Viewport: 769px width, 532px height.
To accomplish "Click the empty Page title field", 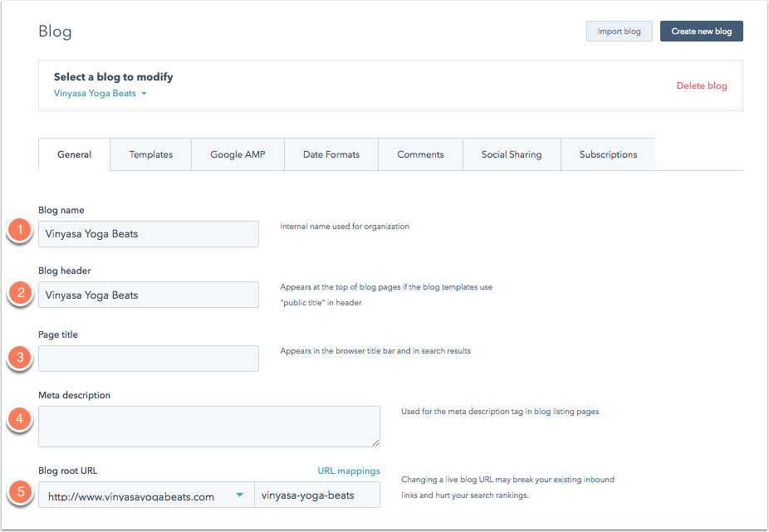I will point(149,359).
